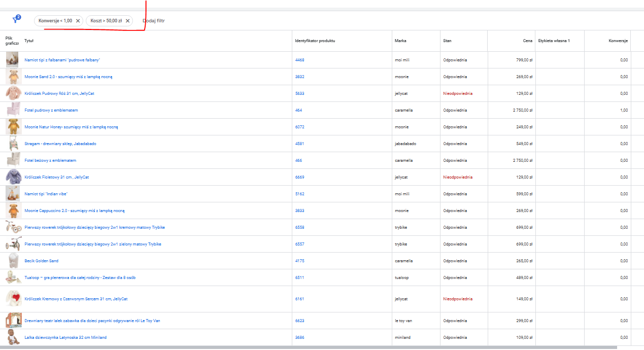The height and width of the screenshot is (350, 644).
Task: Open the Tualoop gra plenerowa link
Action: coord(80,277)
